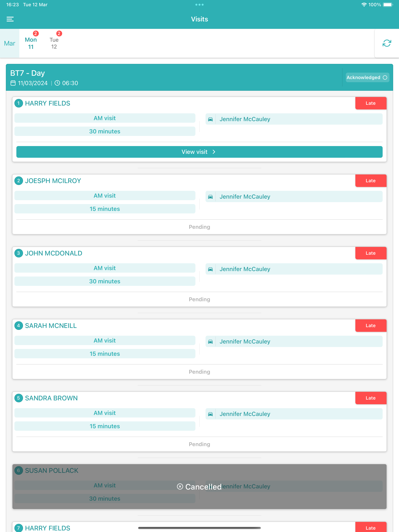Select the SARAH MCNEILL name
This screenshot has height=532, width=399.
pyautogui.click(x=51, y=325)
